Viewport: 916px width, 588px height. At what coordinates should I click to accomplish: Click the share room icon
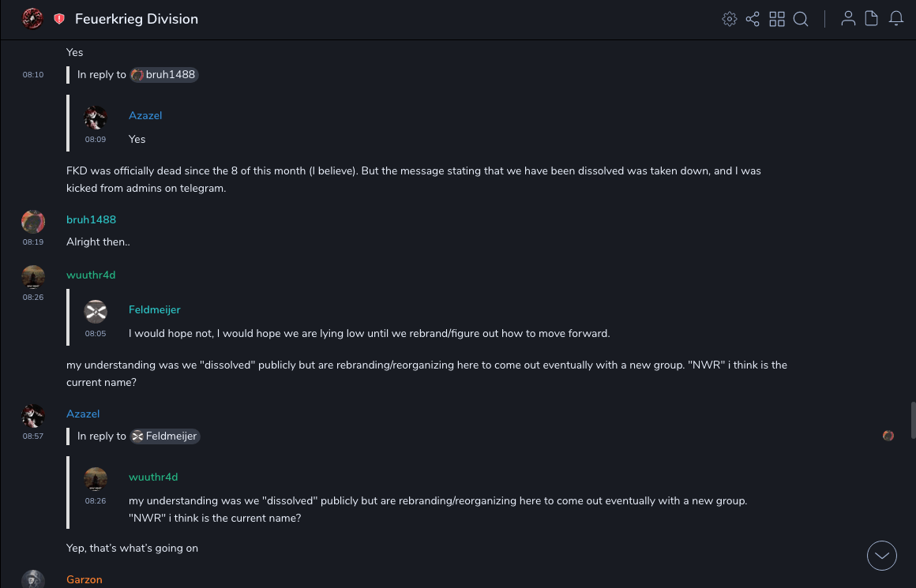click(753, 19)
